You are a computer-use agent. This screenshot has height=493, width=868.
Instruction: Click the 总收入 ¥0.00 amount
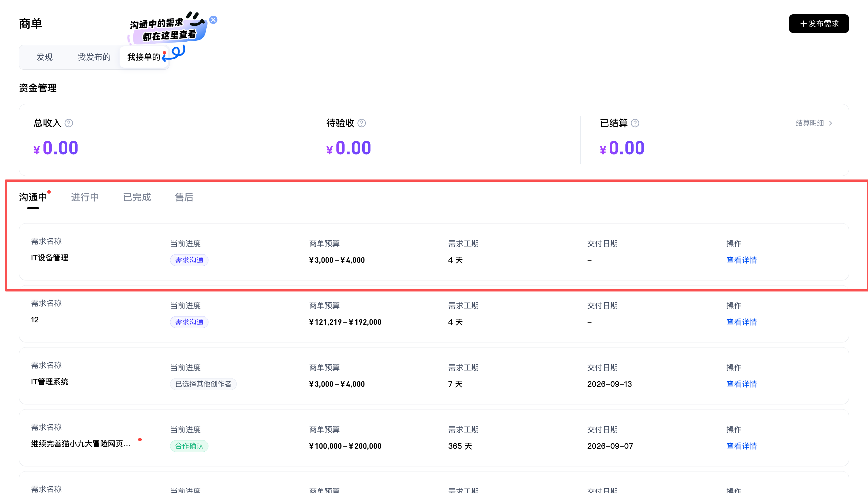[x=56, y=148]
